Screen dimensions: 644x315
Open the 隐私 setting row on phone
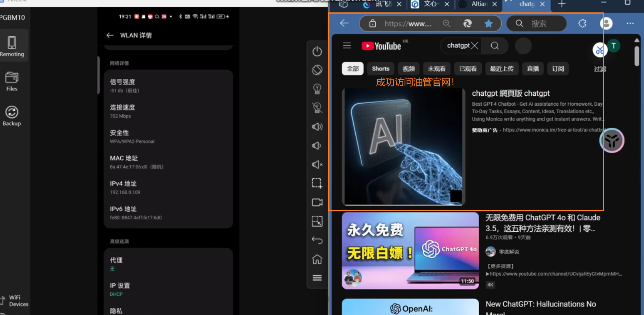click(168, 311)
